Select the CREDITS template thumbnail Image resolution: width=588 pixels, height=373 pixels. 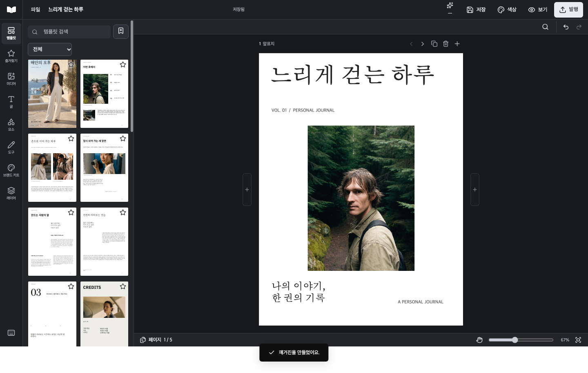point(104,314)
